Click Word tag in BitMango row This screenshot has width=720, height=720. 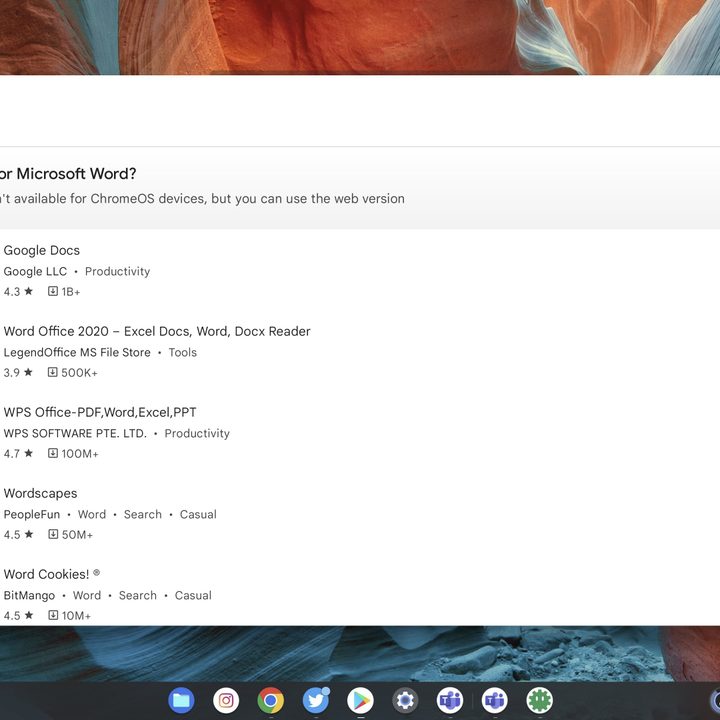(87, 596)
